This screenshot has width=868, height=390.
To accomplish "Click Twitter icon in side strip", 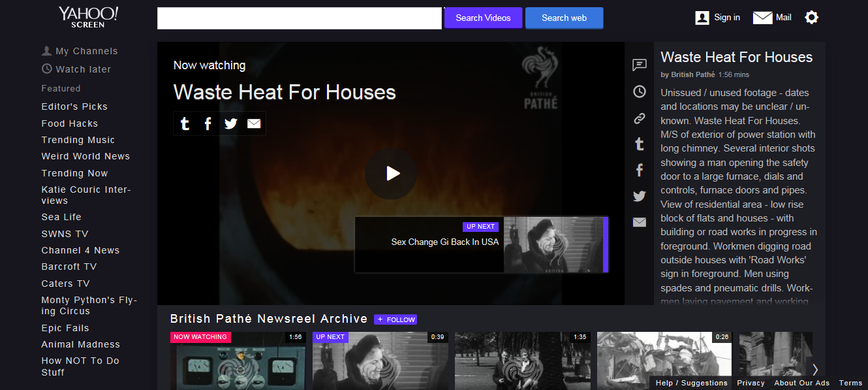I will (640, 196).
